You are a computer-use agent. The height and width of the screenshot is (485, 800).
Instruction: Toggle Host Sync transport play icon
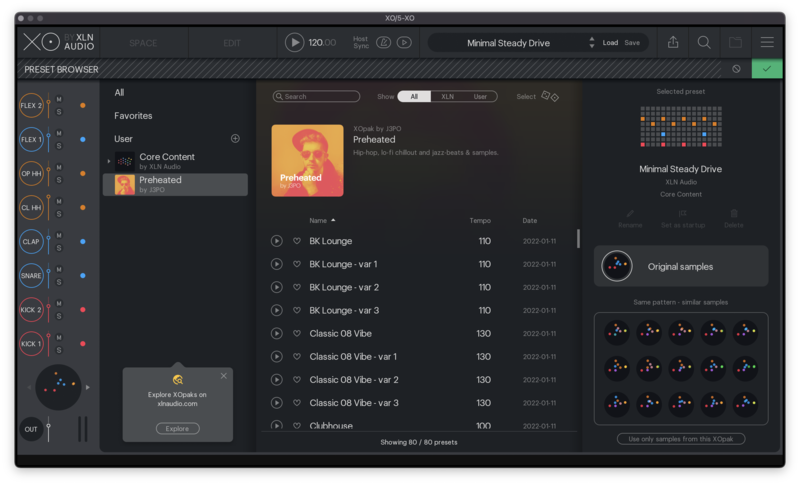pos(404,42)
